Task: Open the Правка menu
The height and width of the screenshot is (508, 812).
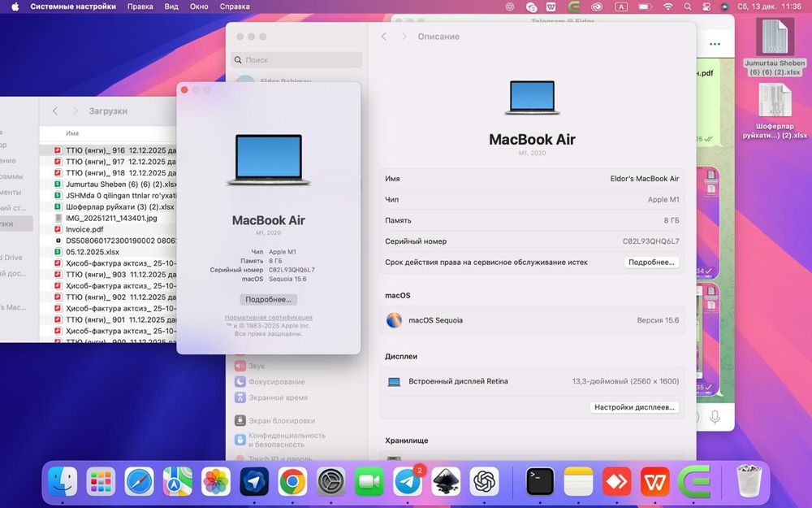Action: tap(140, 7)
